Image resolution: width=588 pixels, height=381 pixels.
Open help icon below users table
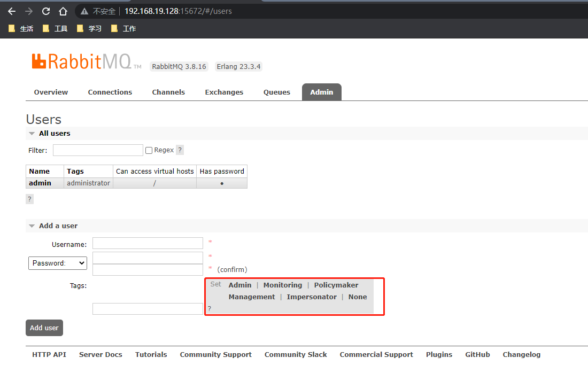[29, 199]
